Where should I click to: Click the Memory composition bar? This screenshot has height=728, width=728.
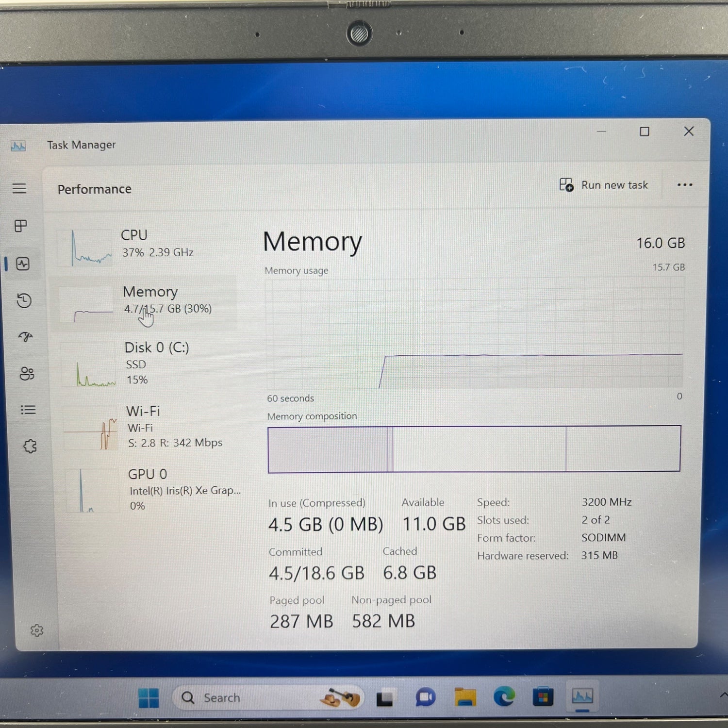pos(474,449)
